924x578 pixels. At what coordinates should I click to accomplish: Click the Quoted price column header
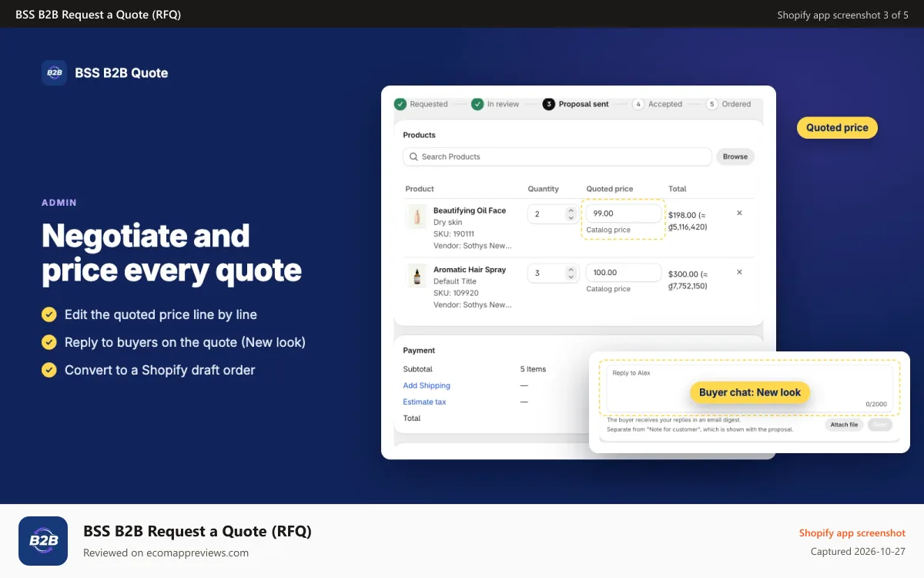(610, 189)
